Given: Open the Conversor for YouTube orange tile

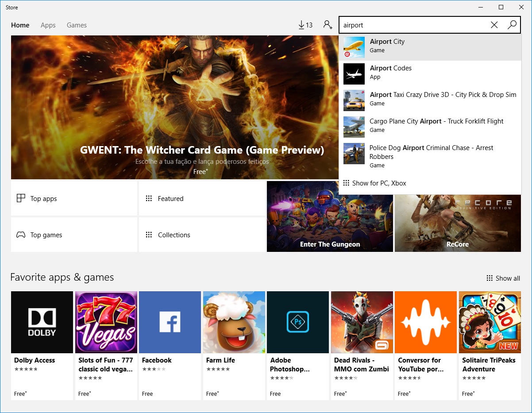Looking at the screenshot, I should click(426, 346).
